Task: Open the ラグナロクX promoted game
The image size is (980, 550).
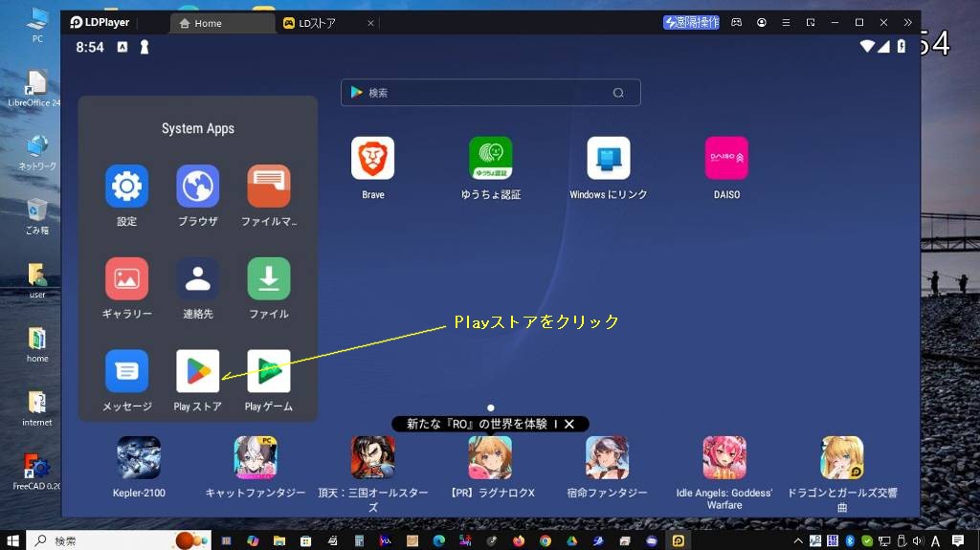Action: (491, 458)
